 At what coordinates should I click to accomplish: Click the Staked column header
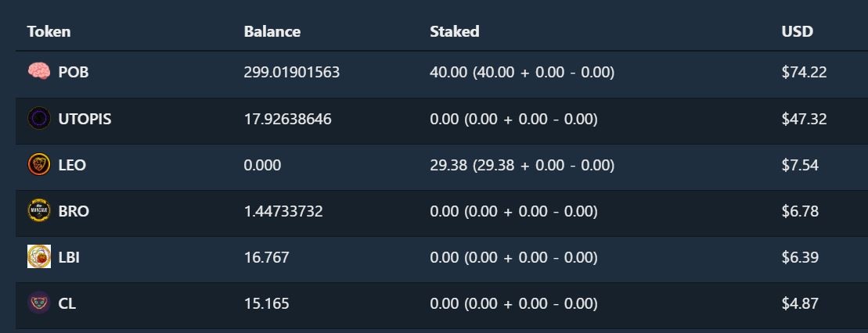click(455, 31)
